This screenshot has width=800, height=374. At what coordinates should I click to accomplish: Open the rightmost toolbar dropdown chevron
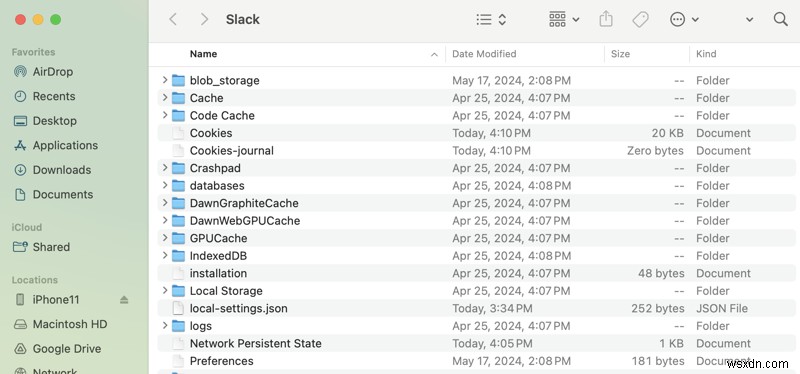coord(749,20)
